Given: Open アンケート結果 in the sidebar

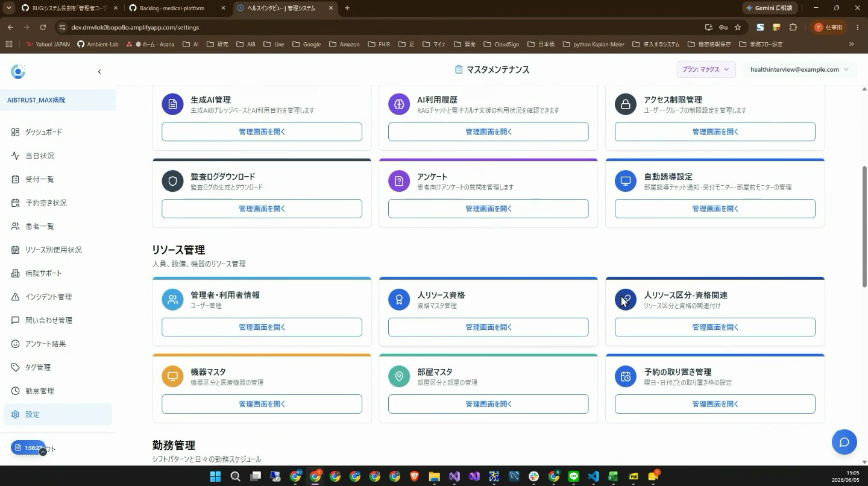Looking at the screenshot, I should click(x=58, y=344).
